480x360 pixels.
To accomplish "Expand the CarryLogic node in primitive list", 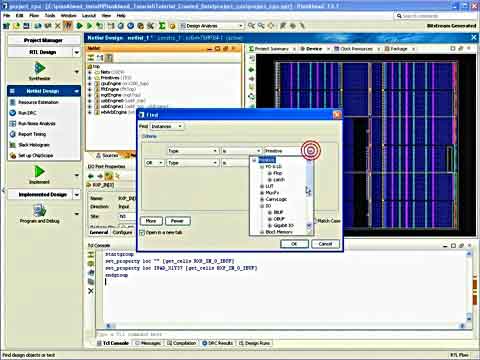I will point(262,199).
